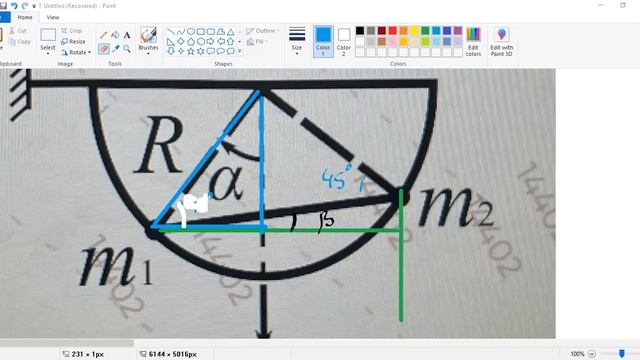Select the Color picker eyedropper tool
The image size is (640, 360).
[x=116, y=49]
